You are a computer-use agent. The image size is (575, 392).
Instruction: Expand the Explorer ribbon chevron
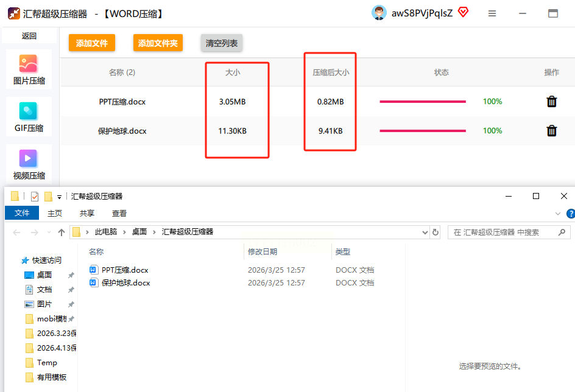click(x=558, y=214)
